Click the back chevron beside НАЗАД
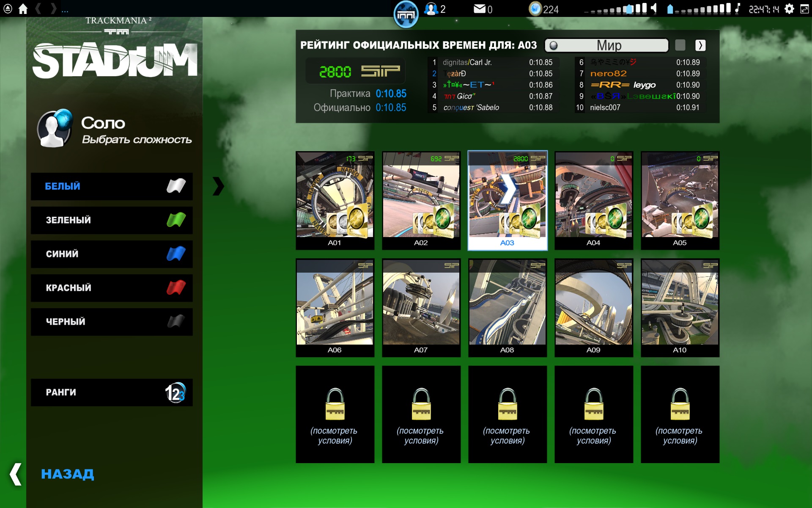The width and height of the screenshot is (812, 508). [x=16, y=474]
